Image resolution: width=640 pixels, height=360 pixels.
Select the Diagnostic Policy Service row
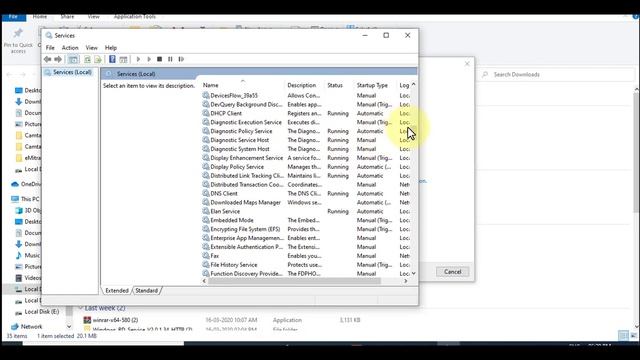point(306,131)
